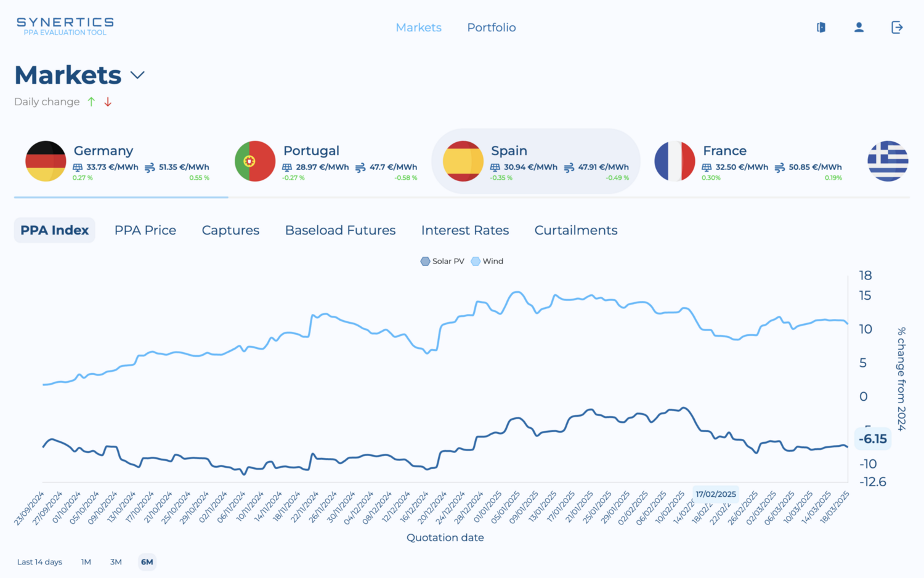Select the Greece flag icon
This screenshot has width=924, height=578.
point(888,161)
